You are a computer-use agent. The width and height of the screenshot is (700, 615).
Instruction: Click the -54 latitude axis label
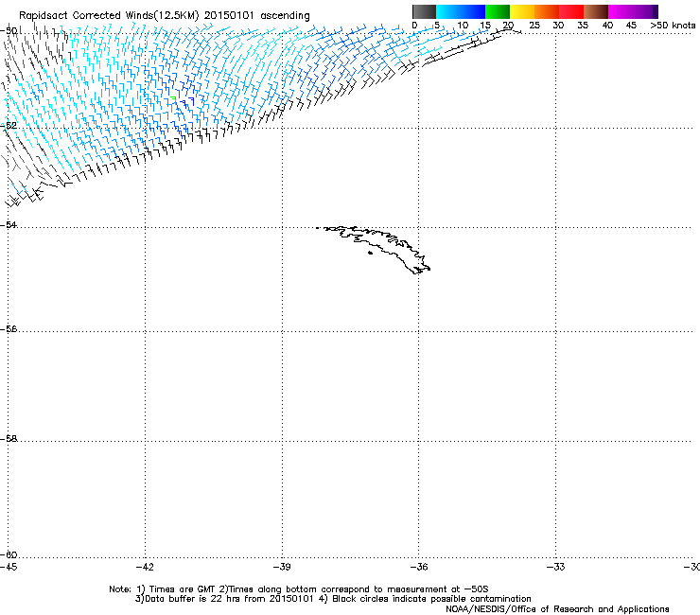pyautogui.click(x=9, y=224)
